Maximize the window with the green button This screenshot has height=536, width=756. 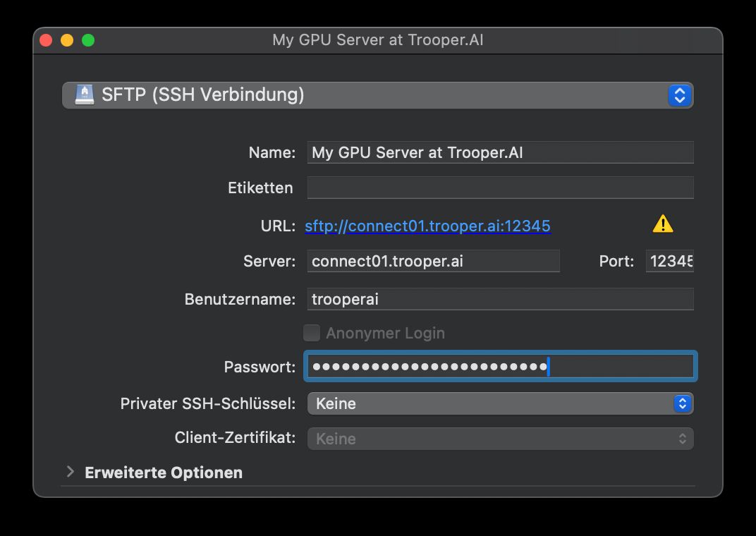[x=88, y=40]
